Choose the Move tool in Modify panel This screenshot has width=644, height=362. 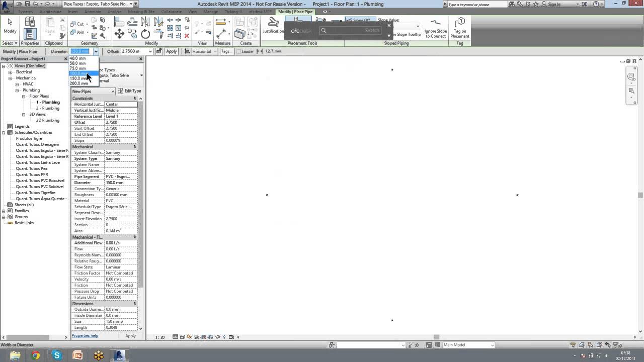pos(119,34)
